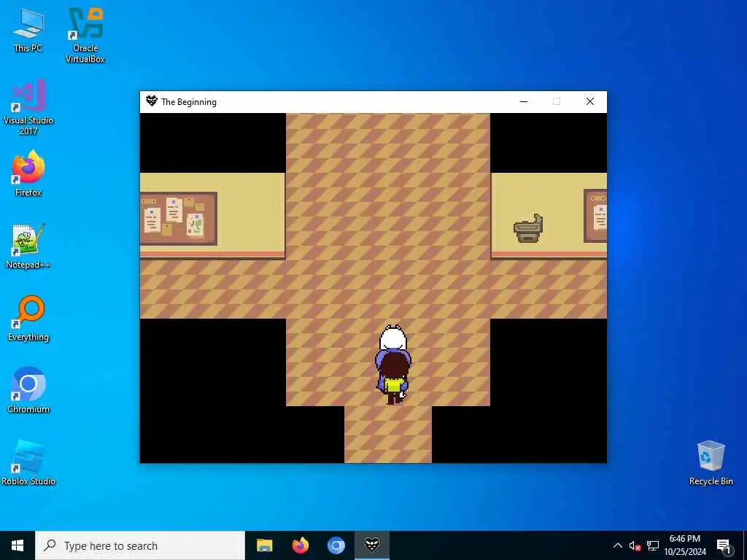
Task: Click the taskbar search box
Action: (140, 545)
